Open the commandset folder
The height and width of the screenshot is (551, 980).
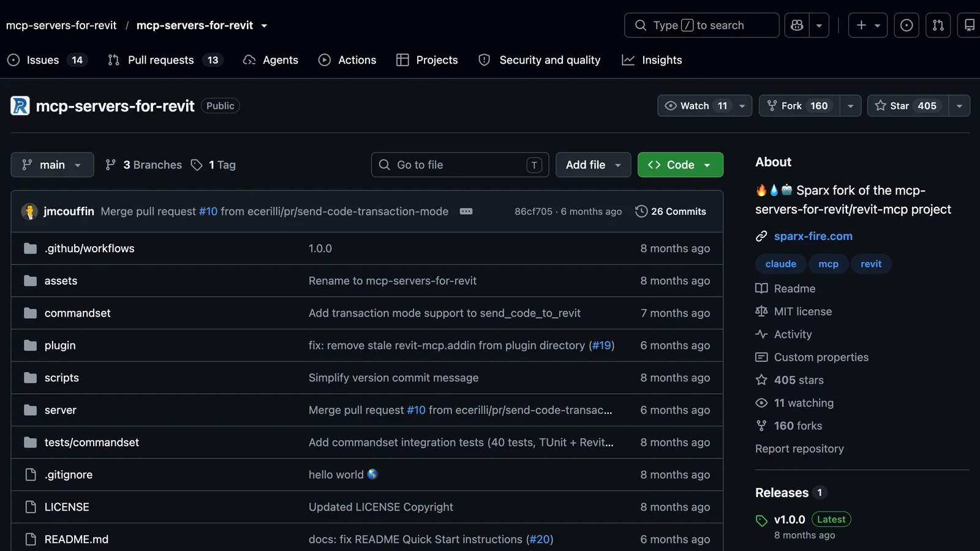[x=77, y=313]
